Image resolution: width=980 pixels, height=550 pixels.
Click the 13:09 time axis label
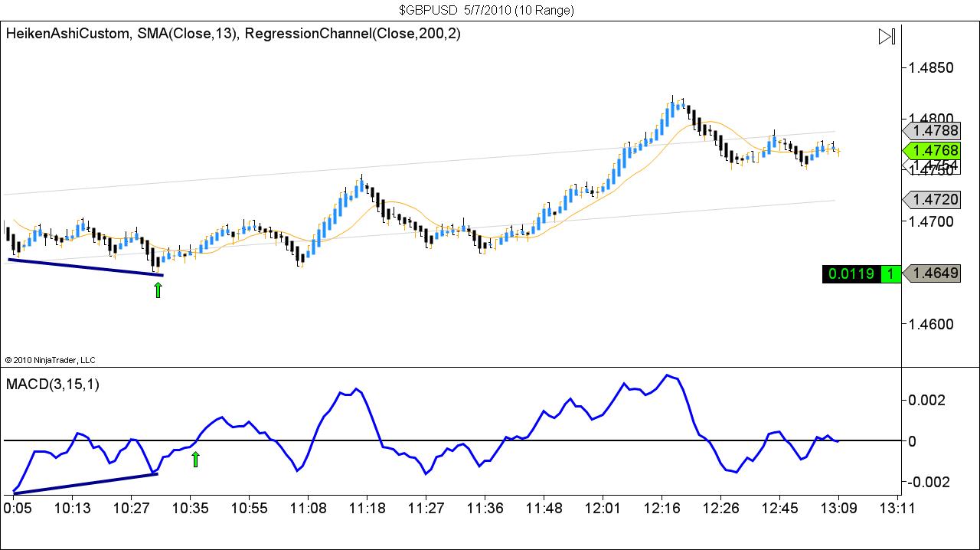click(x=841, y=507)
